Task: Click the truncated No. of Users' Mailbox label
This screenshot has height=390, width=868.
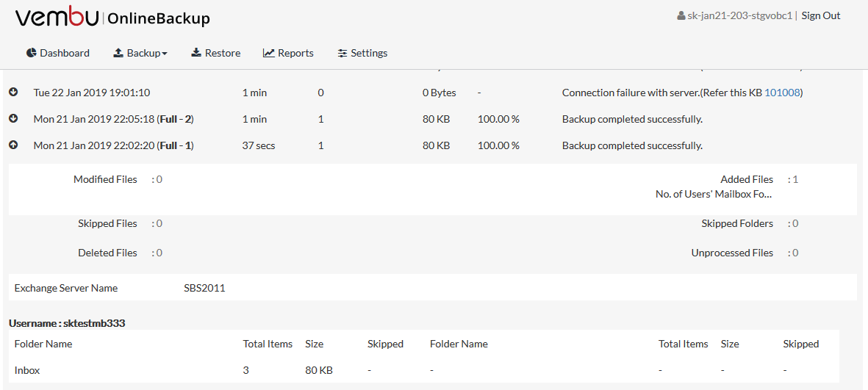Action: click(x=714, y=194)
